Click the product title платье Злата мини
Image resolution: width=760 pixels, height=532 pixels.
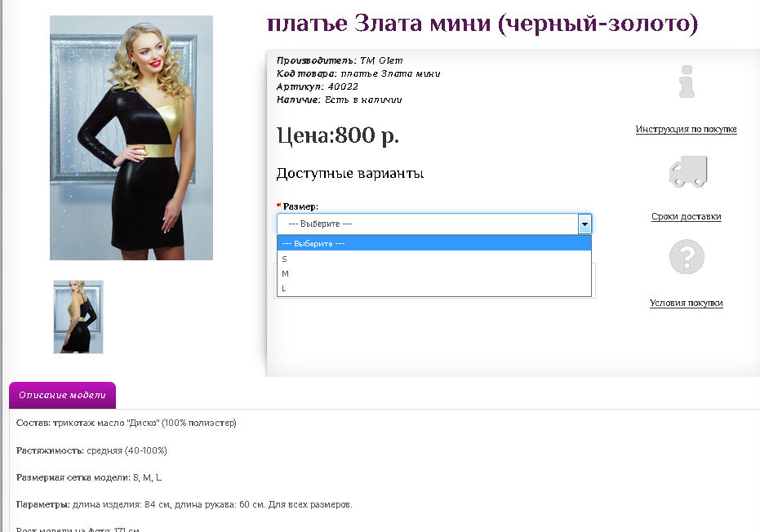[x=500, y=24]
